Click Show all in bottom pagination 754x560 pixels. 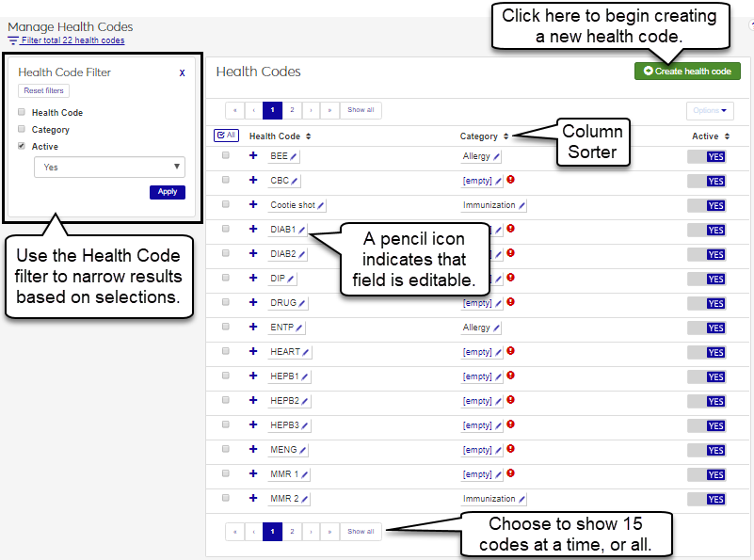pyautogui.click(x=361, y=532)
